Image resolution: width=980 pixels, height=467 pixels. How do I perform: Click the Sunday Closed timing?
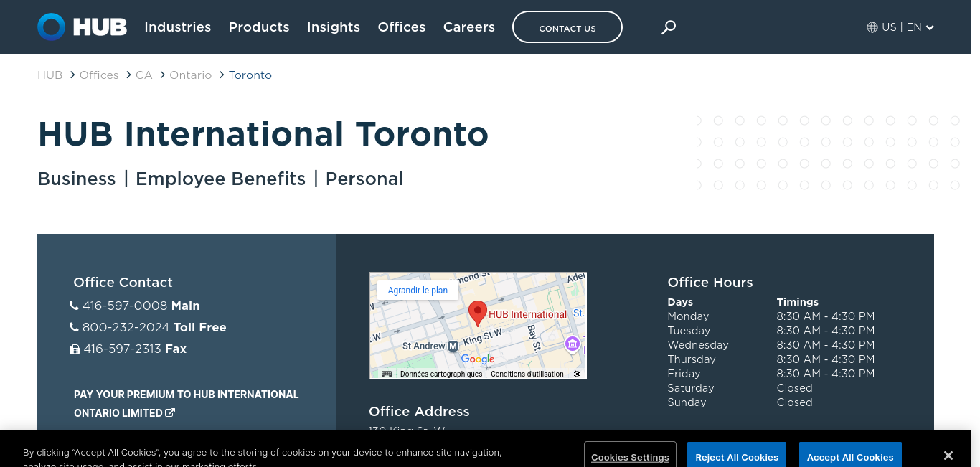795,402
